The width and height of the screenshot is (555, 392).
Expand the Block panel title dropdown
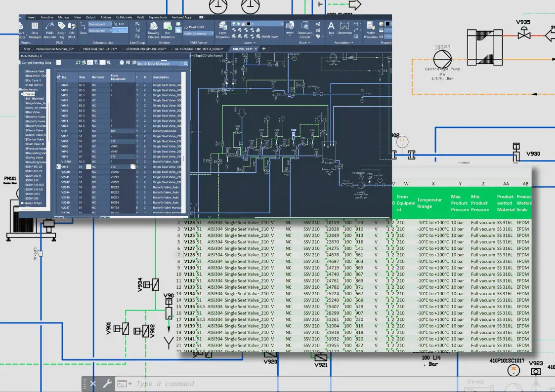pyautogui.click(x=304, y=43)
